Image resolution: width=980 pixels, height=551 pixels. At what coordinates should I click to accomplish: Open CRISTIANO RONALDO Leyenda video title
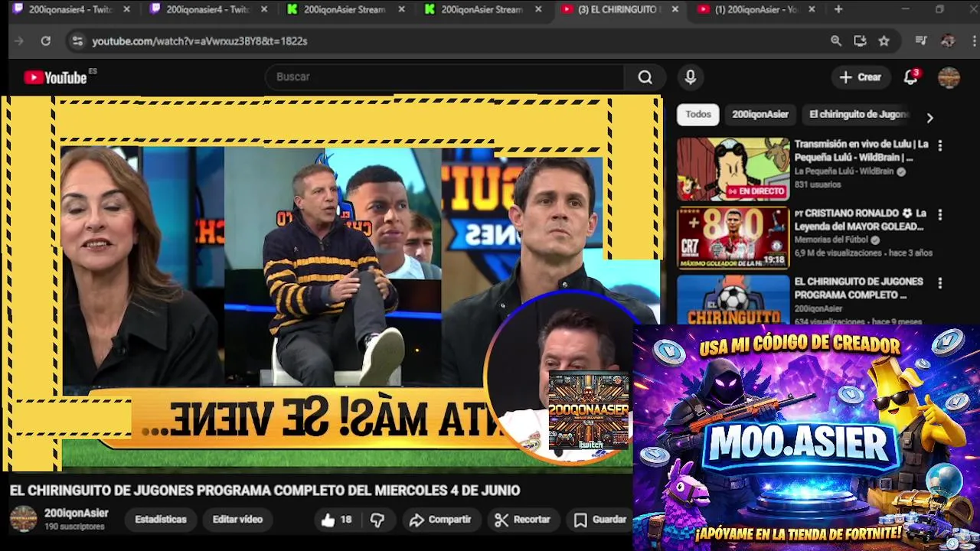[861, 220]
